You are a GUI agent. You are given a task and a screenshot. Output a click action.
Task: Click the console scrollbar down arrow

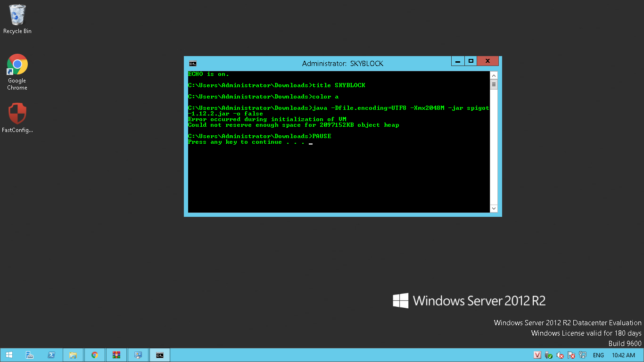(x=494, y=208)
